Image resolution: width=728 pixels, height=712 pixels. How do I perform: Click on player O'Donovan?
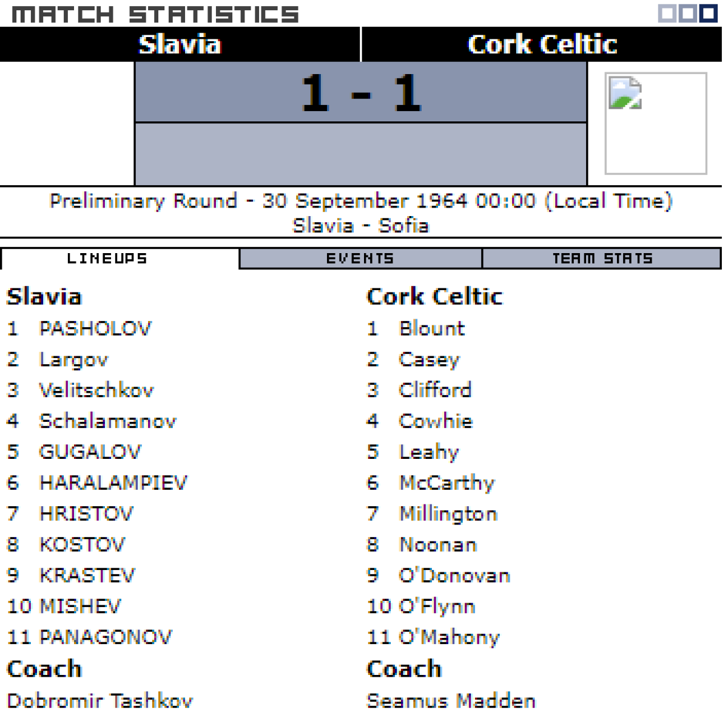(x=454, y=575)
